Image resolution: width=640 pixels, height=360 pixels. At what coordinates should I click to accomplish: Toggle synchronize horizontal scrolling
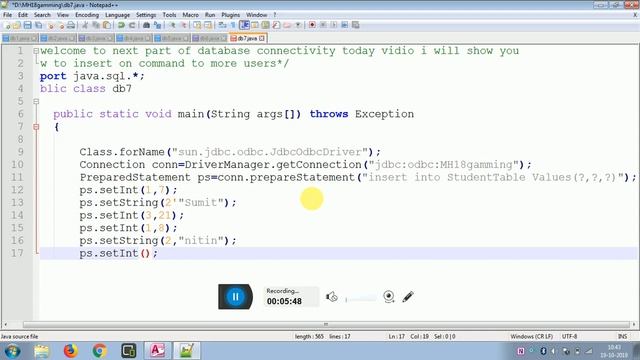click(x=208, y=25)
